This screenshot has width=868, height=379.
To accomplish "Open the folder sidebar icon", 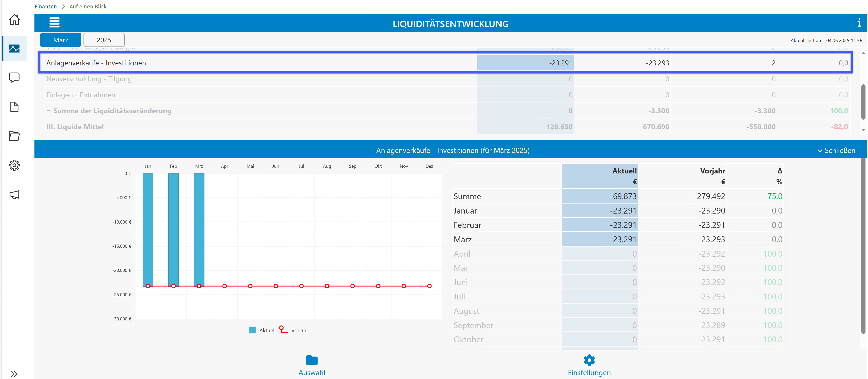I will (14, 136).
